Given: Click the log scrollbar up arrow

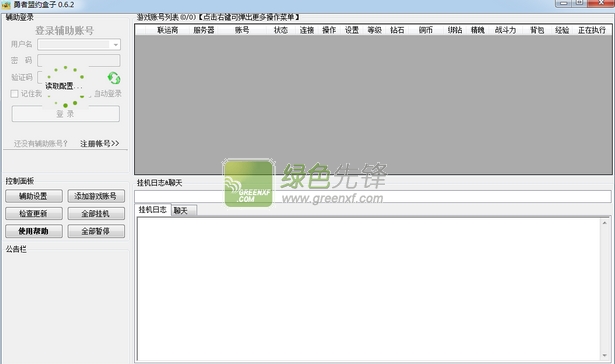Looking at the screenshot, I should pos(604,223).
